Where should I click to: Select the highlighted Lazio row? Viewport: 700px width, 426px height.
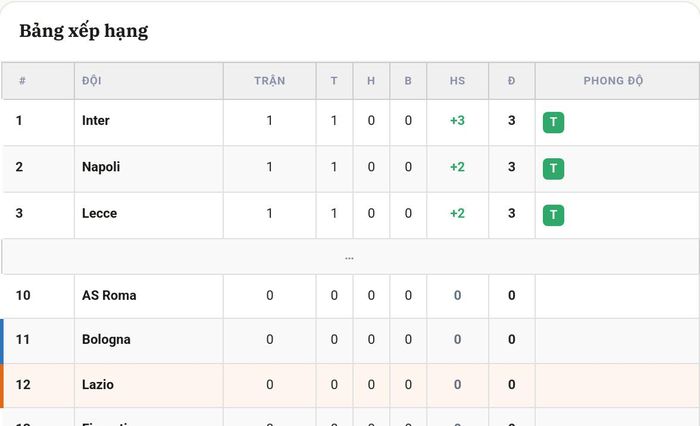coord(350,385)
